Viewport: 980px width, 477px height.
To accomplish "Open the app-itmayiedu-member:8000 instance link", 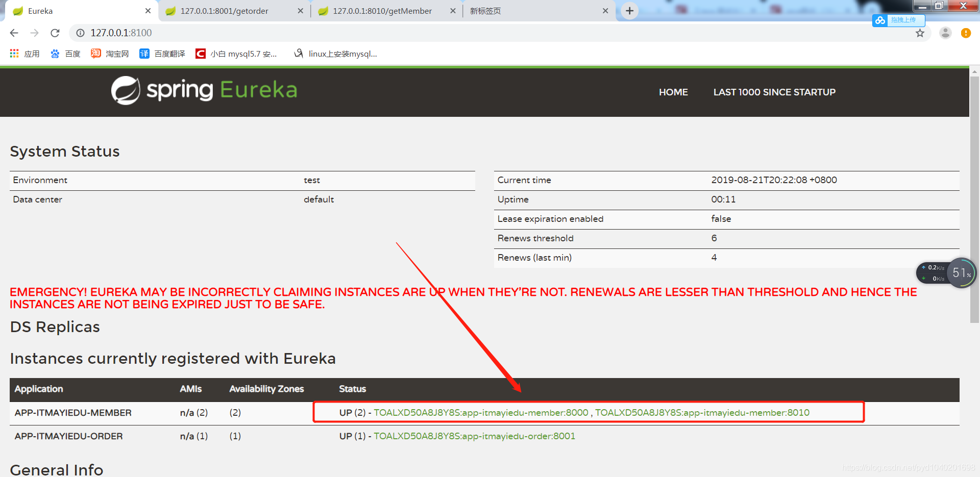I will (481, 413).
